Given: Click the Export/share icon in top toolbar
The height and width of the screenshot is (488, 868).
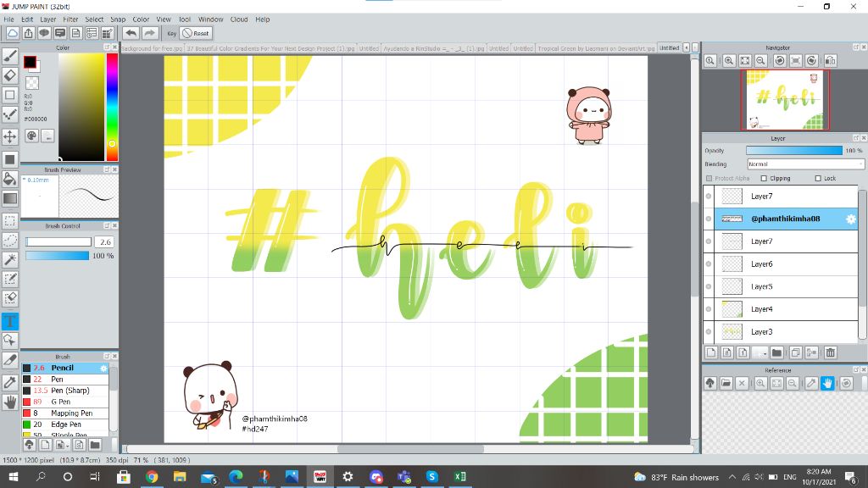Looking at the screenshot, I should [x=28, y=33].
